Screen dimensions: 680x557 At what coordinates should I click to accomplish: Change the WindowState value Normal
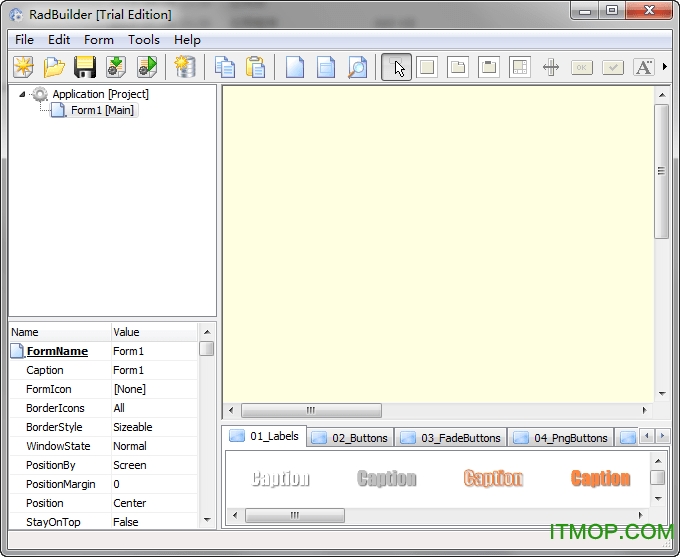(154, 446)
